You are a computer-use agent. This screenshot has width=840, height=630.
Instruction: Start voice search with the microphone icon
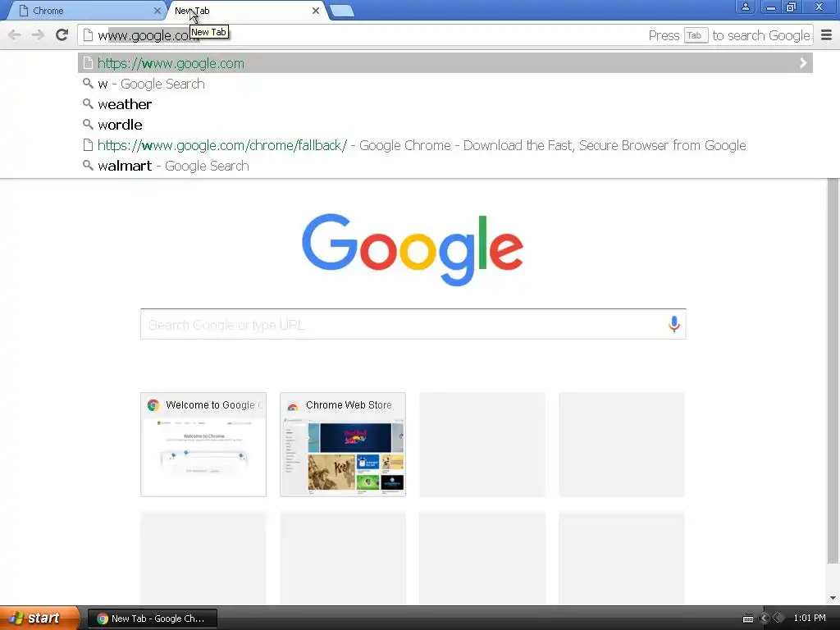(674, 324)
